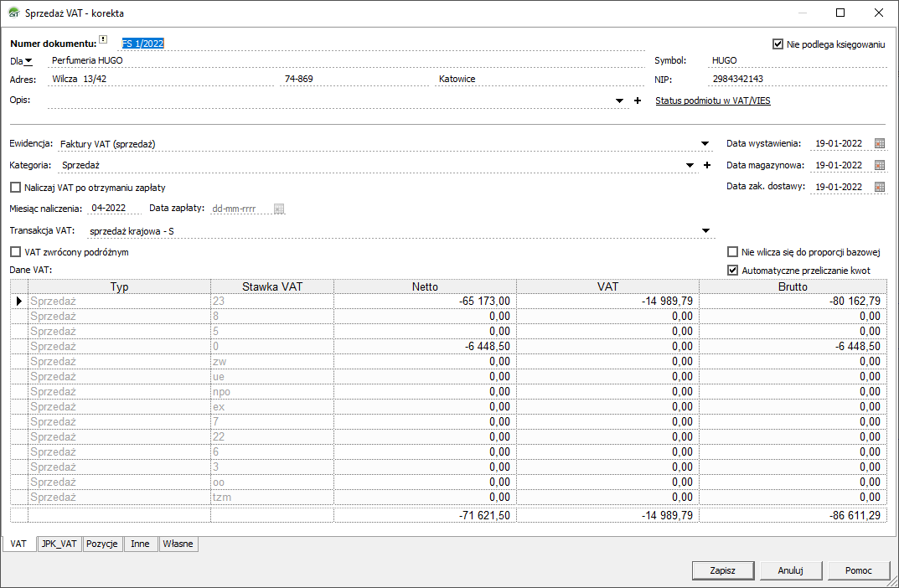Click the application icon in title bar

14,13
